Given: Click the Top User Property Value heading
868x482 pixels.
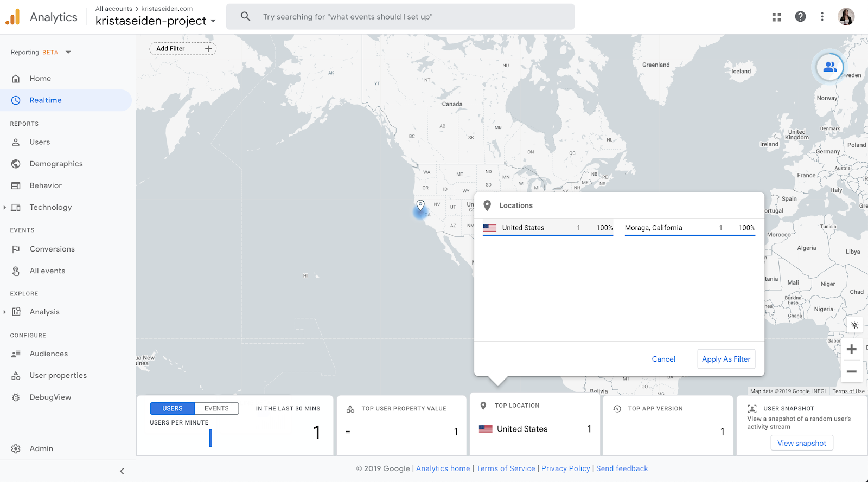Looking at the screenshot, I should tap(404, 409).
